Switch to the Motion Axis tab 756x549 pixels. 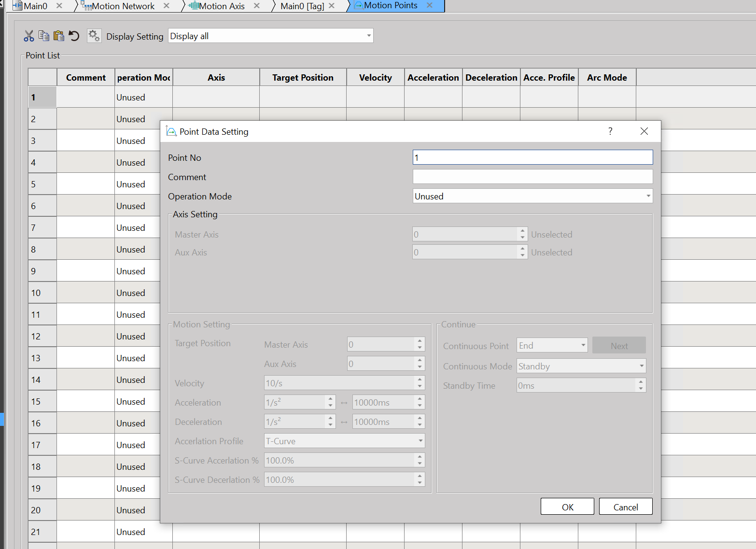point(222,6)
